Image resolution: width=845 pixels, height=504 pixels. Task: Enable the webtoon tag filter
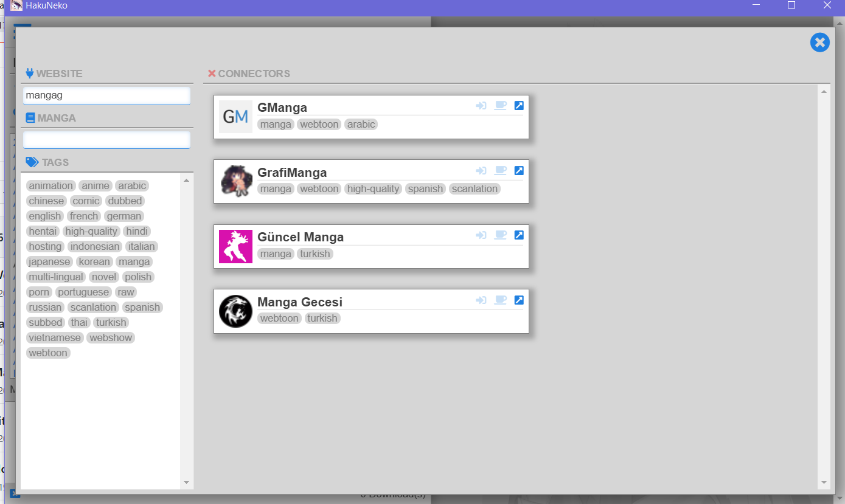point(48,353)
